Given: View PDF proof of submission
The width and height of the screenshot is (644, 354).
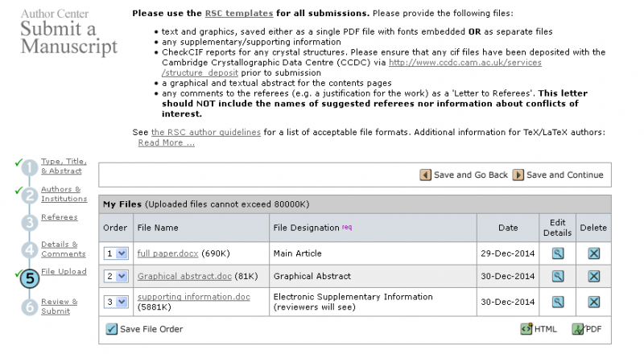Looking at the screenshot, I should 587,328.
